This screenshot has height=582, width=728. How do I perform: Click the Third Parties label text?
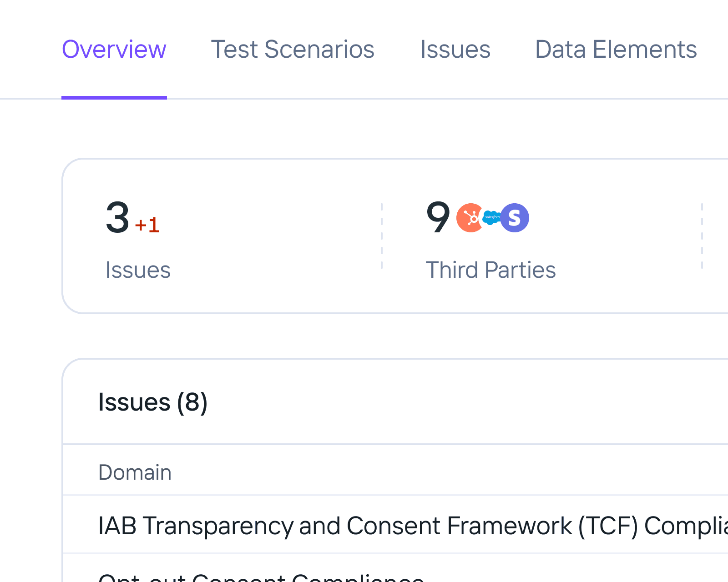pyautogui.click(x=491, y=270)
